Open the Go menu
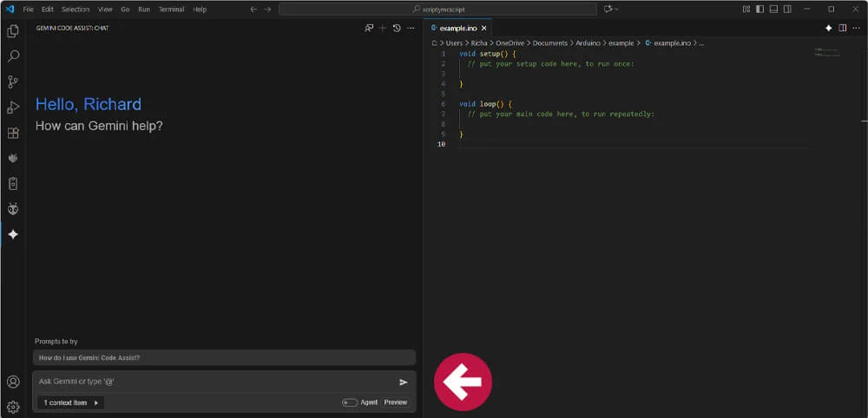Screen dimensions: 868x418 pos(125,10)
